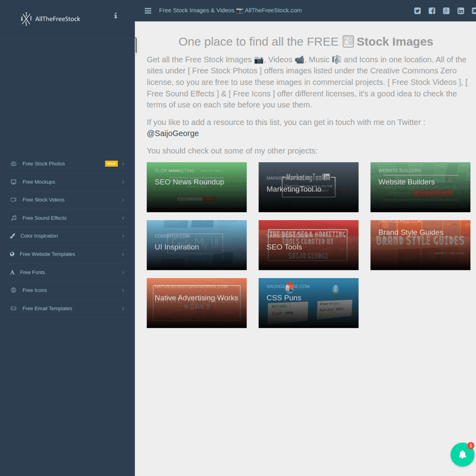Expand the Free Stock Videos chevron
The image size is (476, 476).
click(x=123, y=200)
